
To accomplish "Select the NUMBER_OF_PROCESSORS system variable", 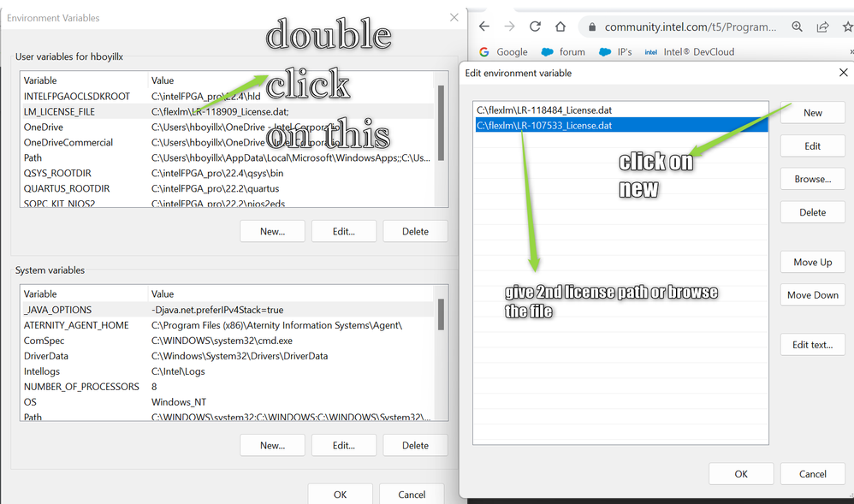I will (x=228, y=386).
